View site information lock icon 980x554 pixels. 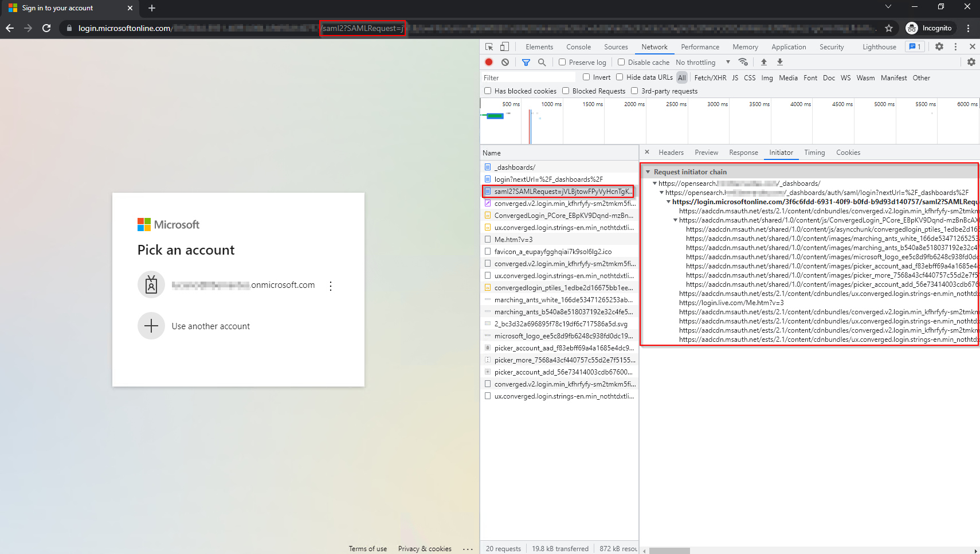point(69,28)
